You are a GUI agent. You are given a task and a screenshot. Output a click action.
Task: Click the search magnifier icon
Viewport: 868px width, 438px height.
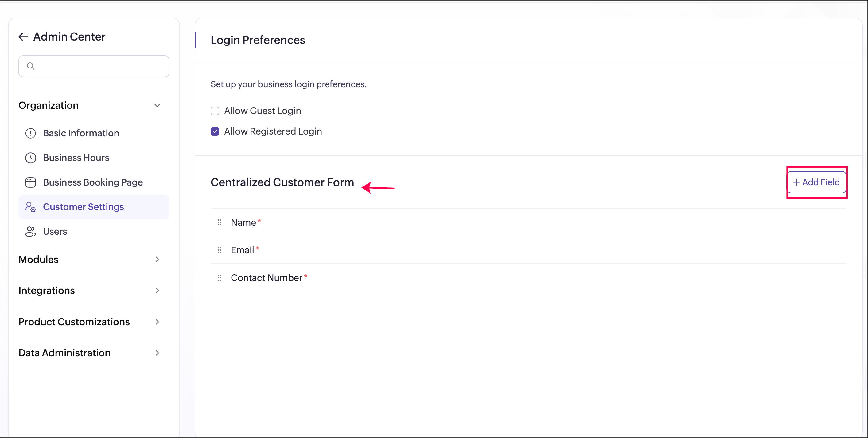pos(31,66)
